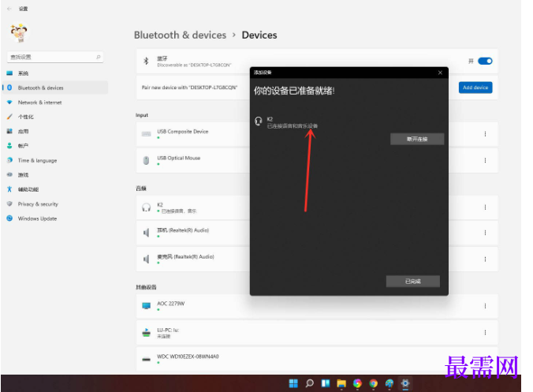This screenshot has height=392, width=533.
Task: Open Privacy & security settings
Action: coord(55,204)
